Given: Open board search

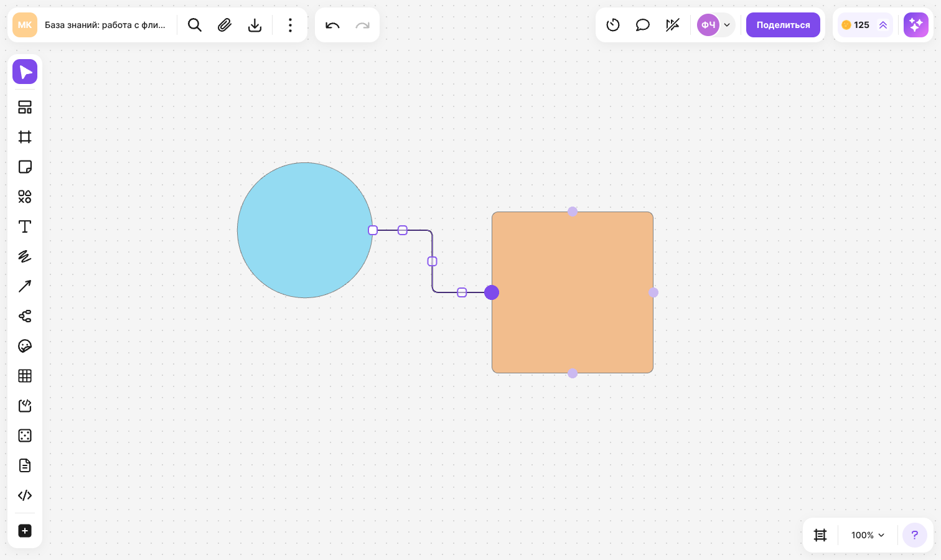Looking at the screenshot, I should (195, 25).
